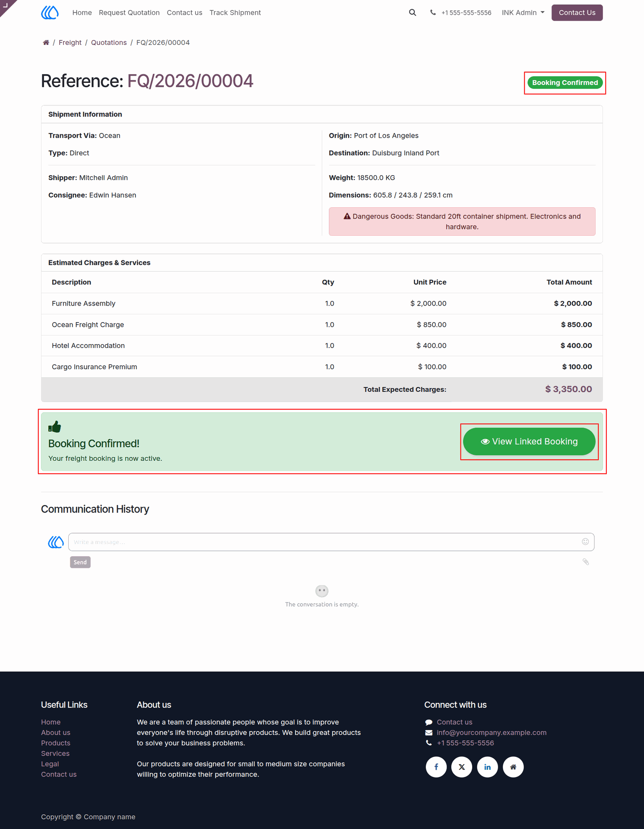
Task: Open Track Shipment menu item
Action: tap(235, 13)
